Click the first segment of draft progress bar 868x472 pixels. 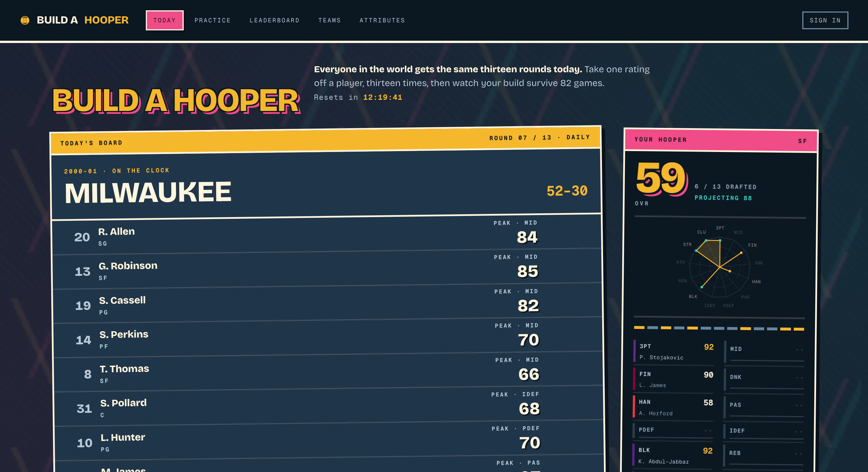point(639,327)
